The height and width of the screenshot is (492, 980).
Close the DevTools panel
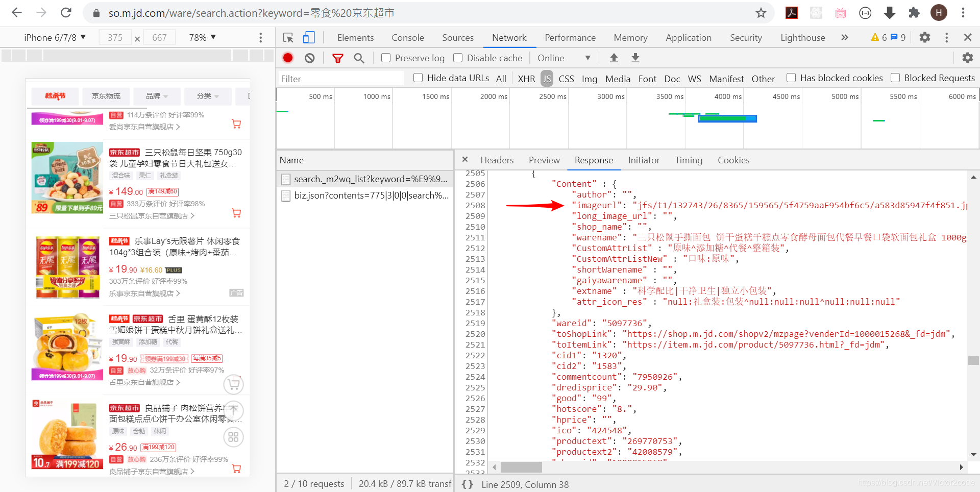pyautogui.click(x=968, y=37)
